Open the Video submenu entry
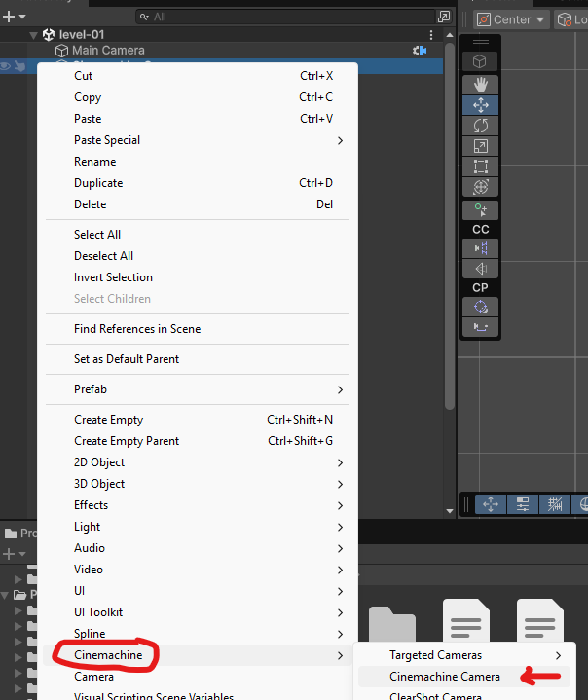 (198, 570)
